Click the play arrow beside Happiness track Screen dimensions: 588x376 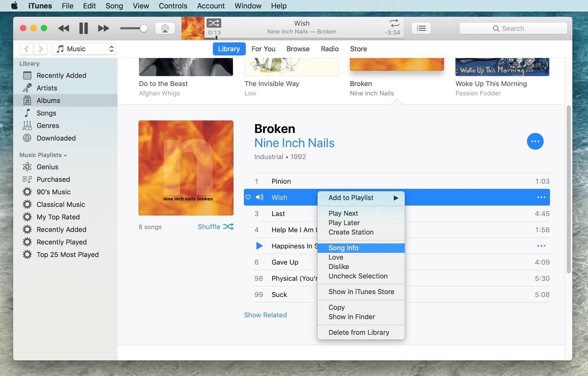[259, 246]
